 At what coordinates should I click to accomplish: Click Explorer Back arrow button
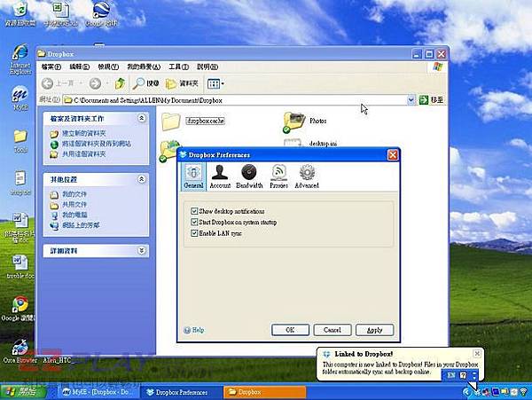[x=48, y=83]
